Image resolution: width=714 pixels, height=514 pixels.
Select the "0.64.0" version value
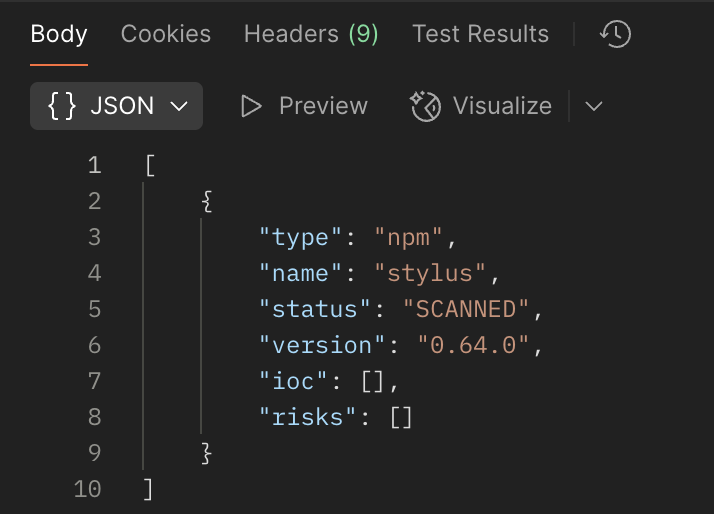click(473, 345)
